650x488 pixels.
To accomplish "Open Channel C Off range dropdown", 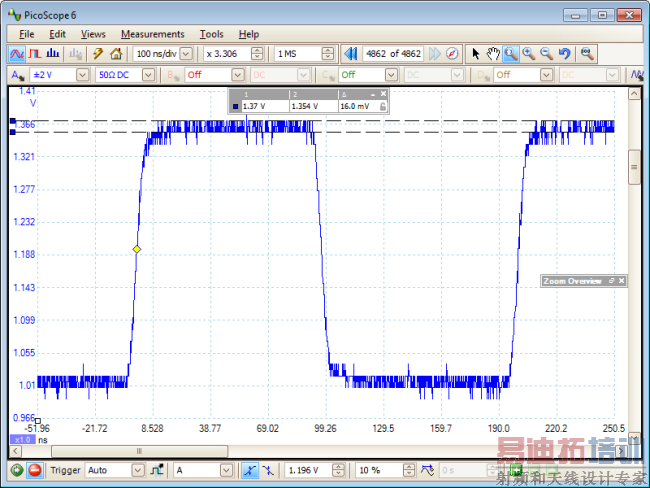I will coord(391,75).
